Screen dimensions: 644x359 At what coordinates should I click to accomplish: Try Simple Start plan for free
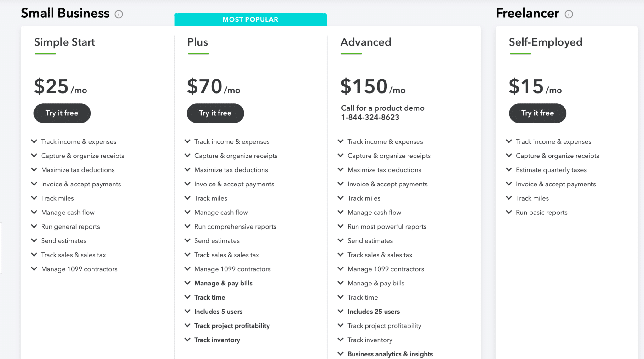pos(62,113)
